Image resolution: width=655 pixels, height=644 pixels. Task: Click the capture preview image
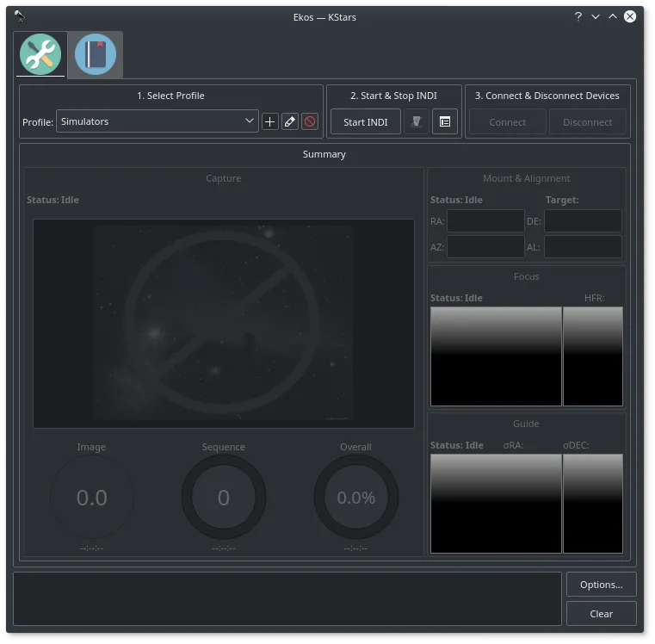pyautogui.click(x=224, y=323)
